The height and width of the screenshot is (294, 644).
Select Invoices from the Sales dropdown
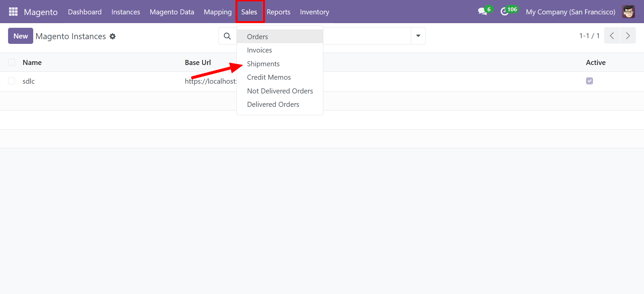(280, 50)
